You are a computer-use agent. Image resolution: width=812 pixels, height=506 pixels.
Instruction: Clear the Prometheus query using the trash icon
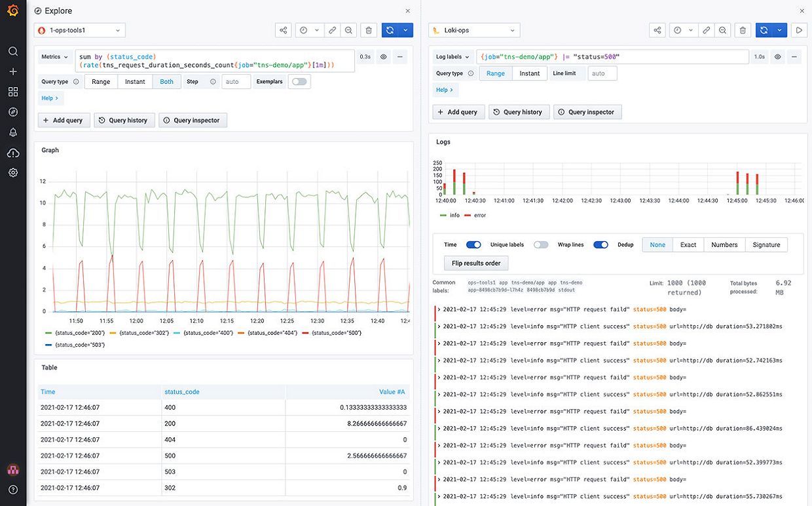pyautogui.click(x=368, y=30)
